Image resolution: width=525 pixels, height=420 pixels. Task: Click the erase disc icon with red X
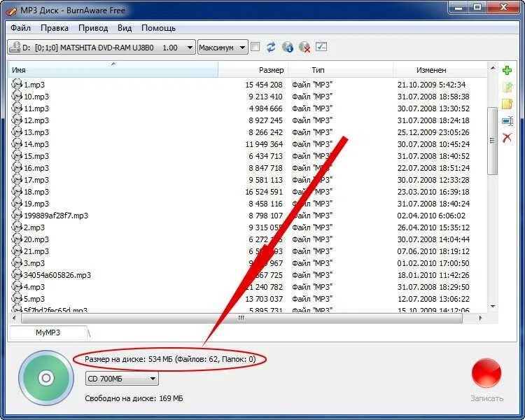tap(304, 47)
